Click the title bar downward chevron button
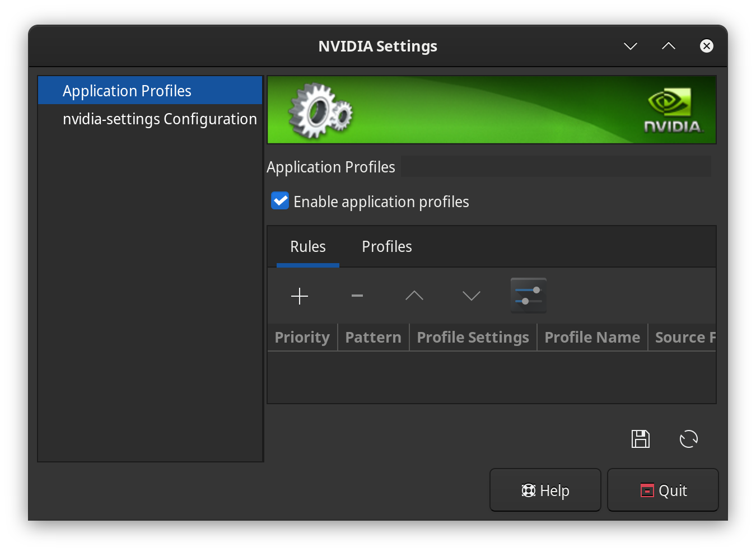756x552 pixels. 631,46
